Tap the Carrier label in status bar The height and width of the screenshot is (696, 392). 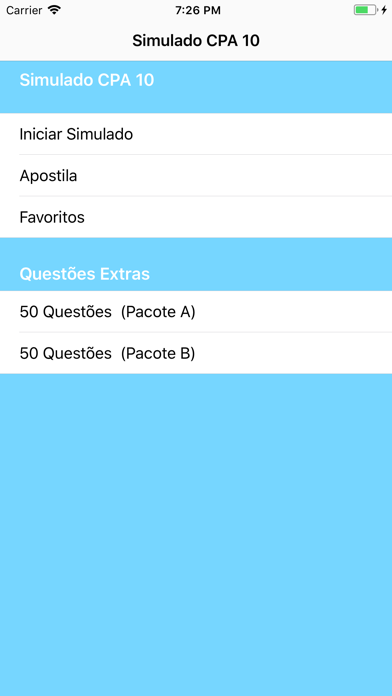(24, 10)
